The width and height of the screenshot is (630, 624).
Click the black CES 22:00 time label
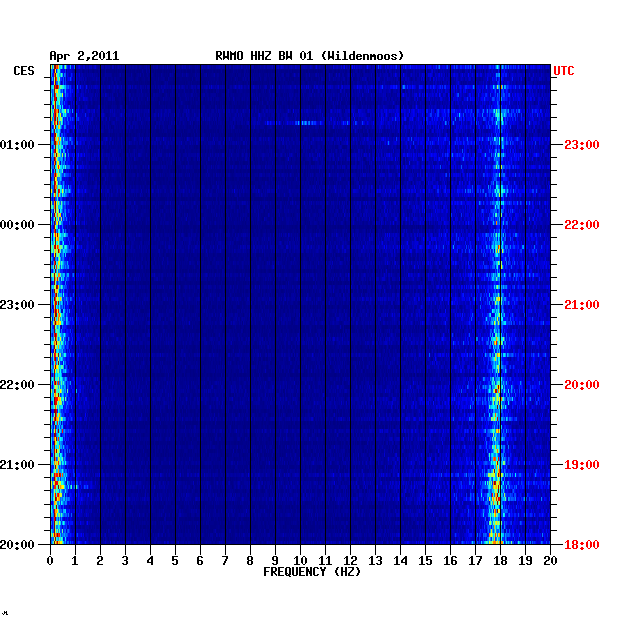coord(17,385)
